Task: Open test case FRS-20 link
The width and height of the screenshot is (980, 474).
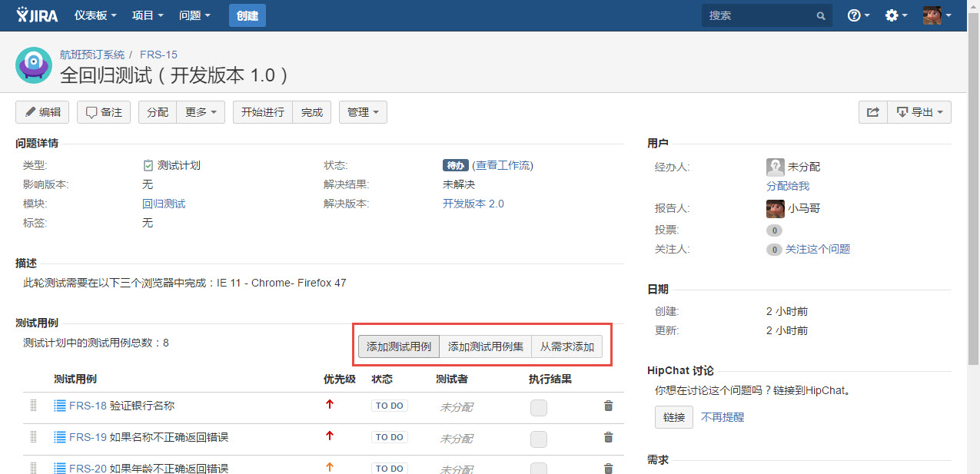Action: [x=148, y=468]
